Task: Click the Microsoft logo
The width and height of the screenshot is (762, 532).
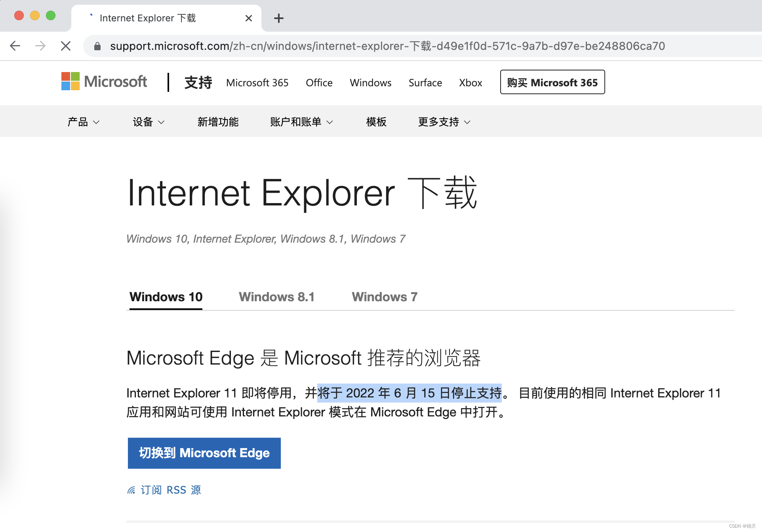Action: [x=104, y=82]
